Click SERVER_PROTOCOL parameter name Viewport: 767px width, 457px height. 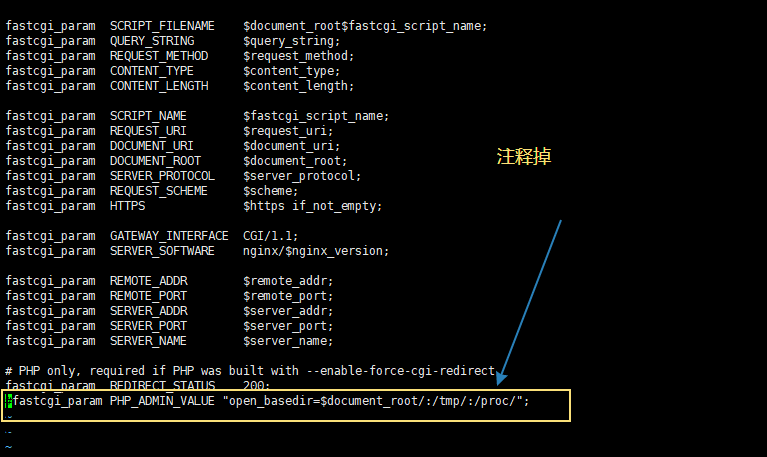162,176
